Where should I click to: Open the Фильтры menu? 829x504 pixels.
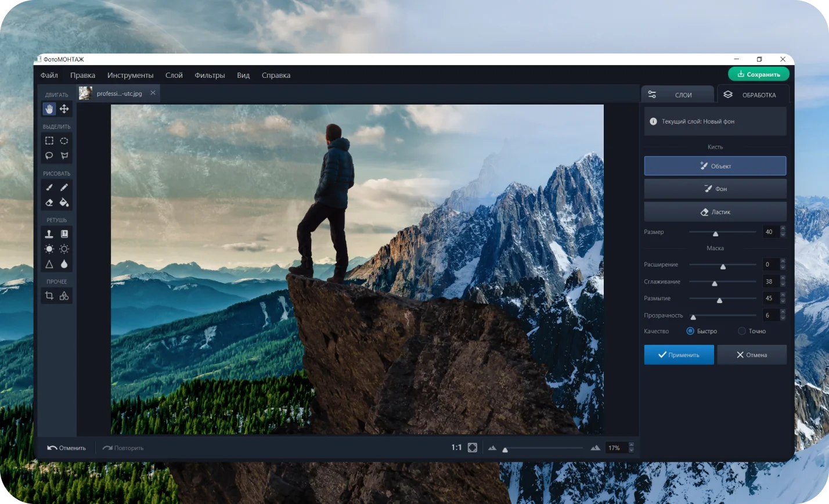click(210, 75)
